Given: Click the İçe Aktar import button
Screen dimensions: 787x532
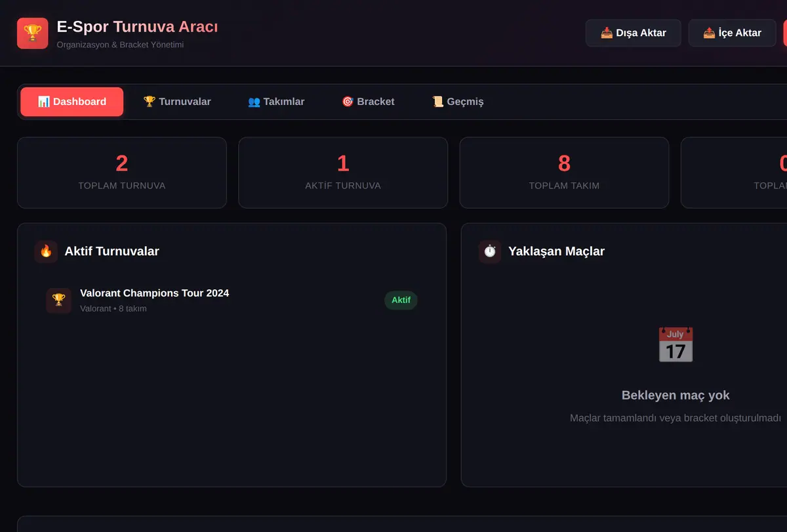Looking at the screenshot, I should (733, 33).
